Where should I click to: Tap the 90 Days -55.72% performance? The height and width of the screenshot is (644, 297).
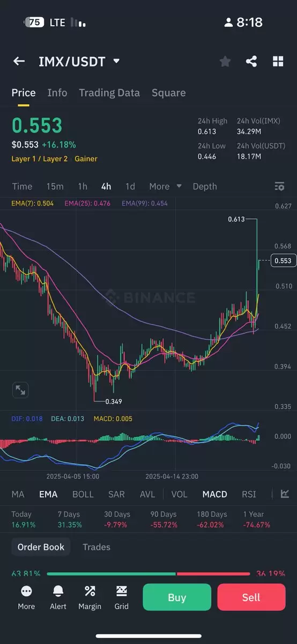tap(164, 519)
